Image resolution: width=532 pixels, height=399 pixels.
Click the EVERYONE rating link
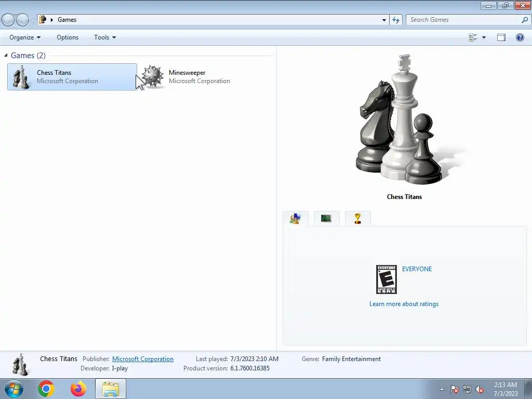(x=417, y=269)
